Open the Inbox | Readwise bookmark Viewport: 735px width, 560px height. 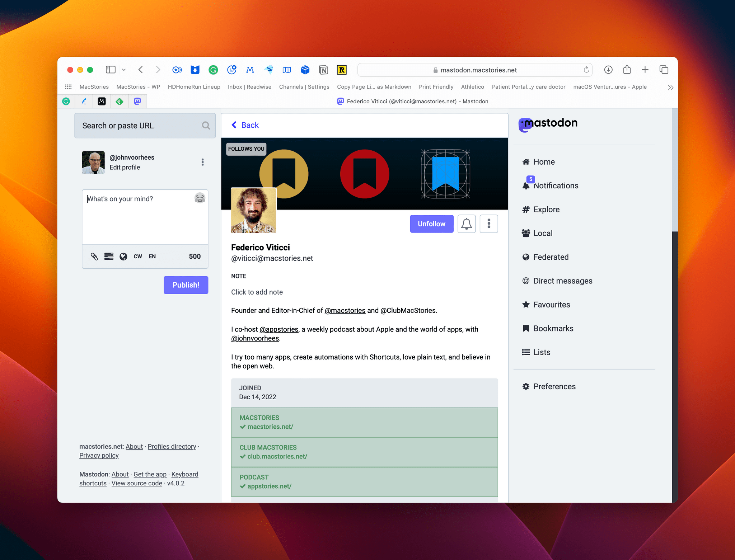(x=249, y=87)
